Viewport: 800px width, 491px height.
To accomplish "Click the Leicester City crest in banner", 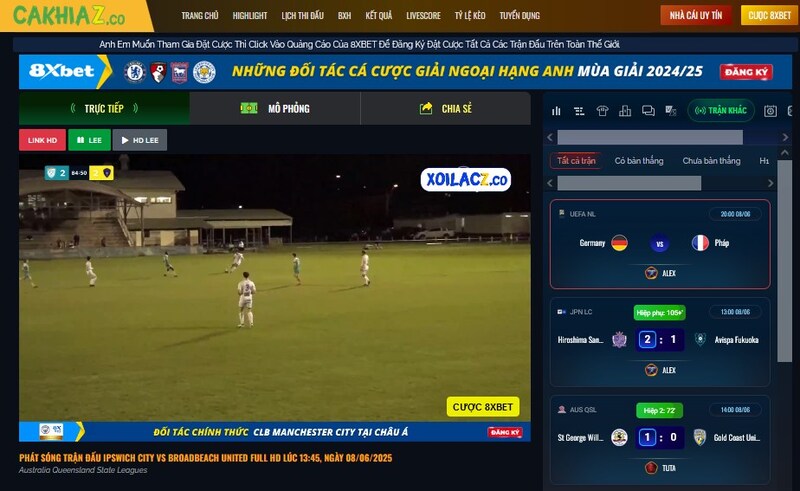I will coord(204,72).
